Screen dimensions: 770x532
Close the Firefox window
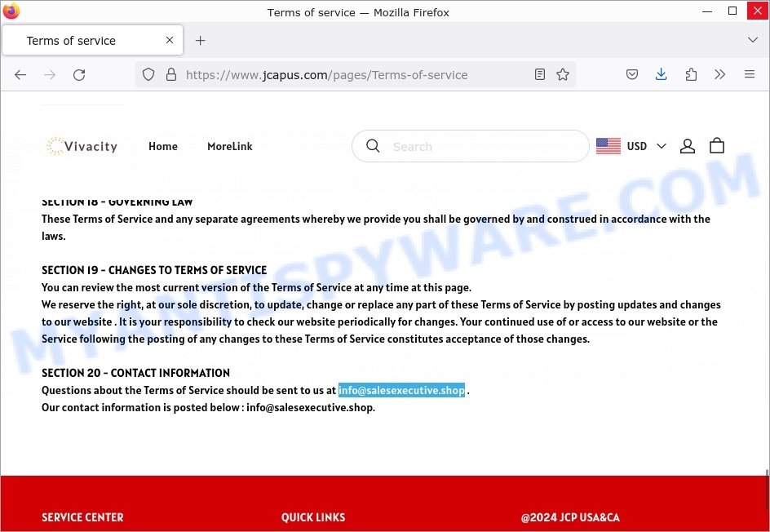(x=758, y=11)
